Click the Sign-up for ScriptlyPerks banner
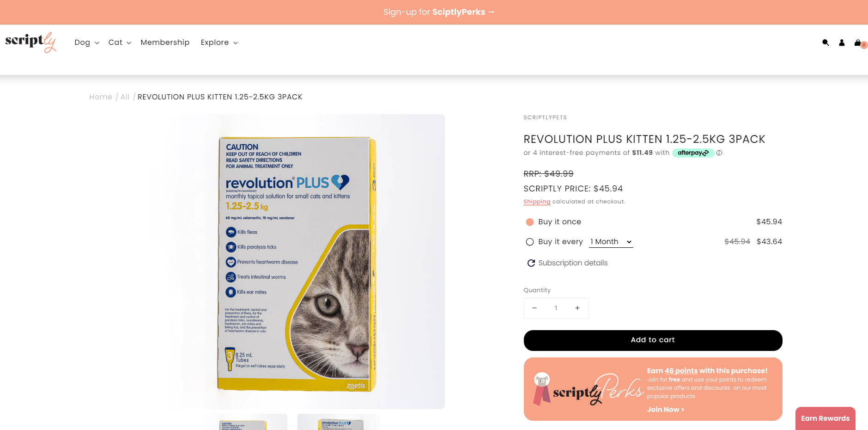The height and width of the screenshot is (430, 868). (x=439, y=12)
